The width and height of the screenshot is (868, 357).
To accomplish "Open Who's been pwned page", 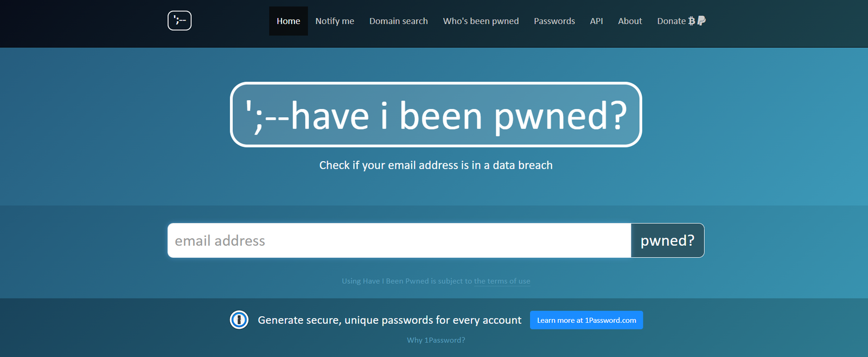I will [x=481, y=21].
